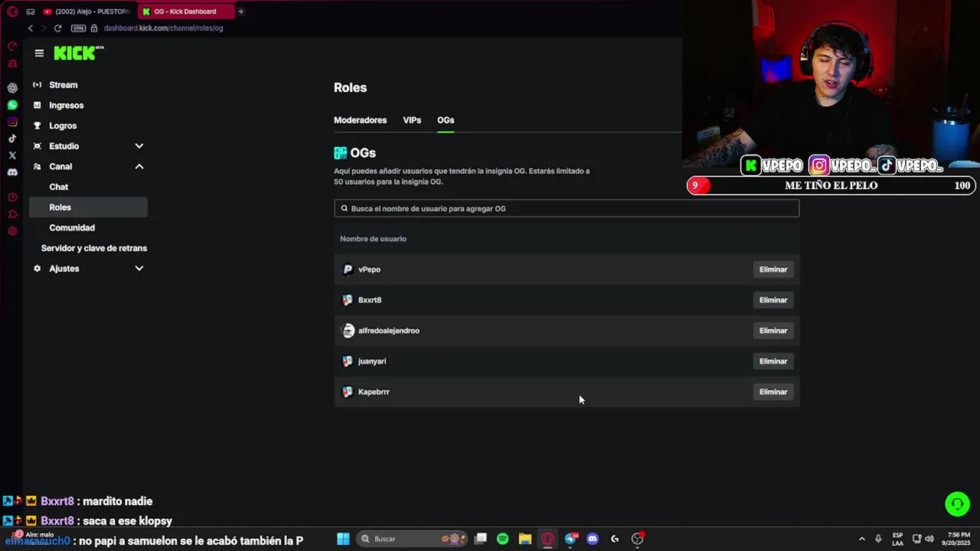Go back to the previous page

31,28
